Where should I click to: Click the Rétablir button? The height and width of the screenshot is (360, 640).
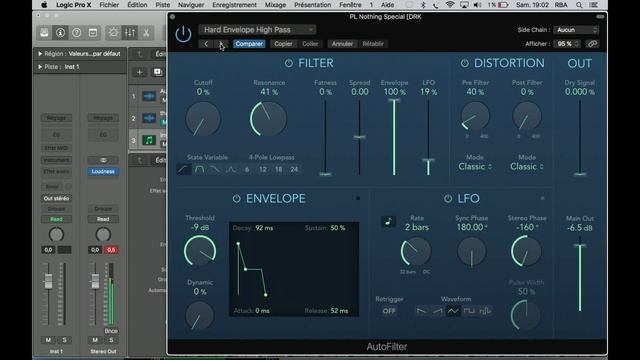(x=373, y=44)
